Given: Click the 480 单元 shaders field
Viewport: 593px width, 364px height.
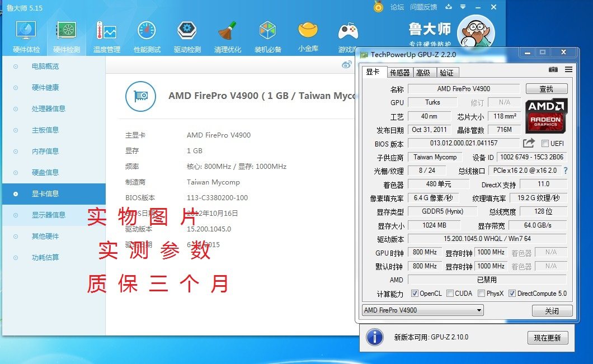Looking at the screenshot, I should click(x=439, y=184).
